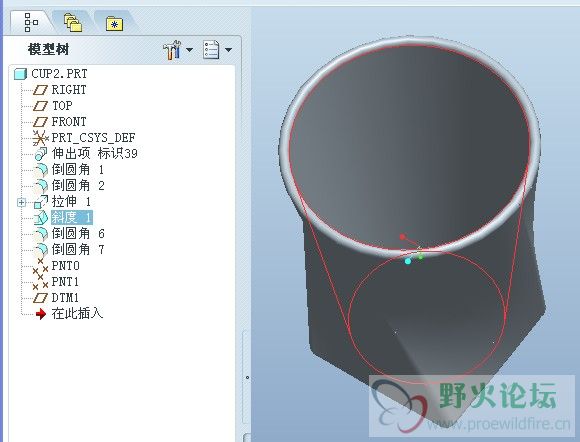Expand dropdown arrow beside Show list icon
Viewport: 580px width, 442px height.
coord(228,50)
